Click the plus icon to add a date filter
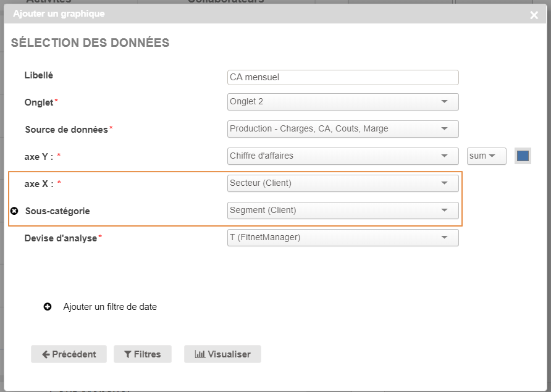Viewport: 551px width, 392px height. point(48,307)
